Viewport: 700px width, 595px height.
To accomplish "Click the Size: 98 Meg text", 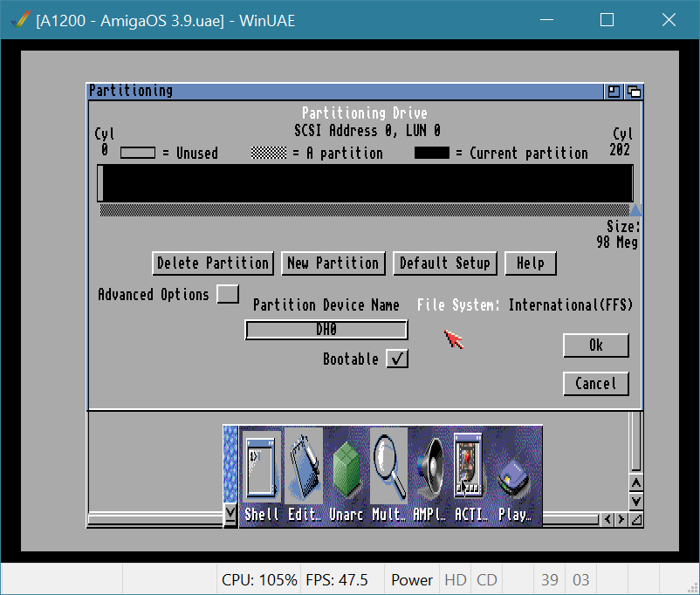I will (x=617, y=235).
